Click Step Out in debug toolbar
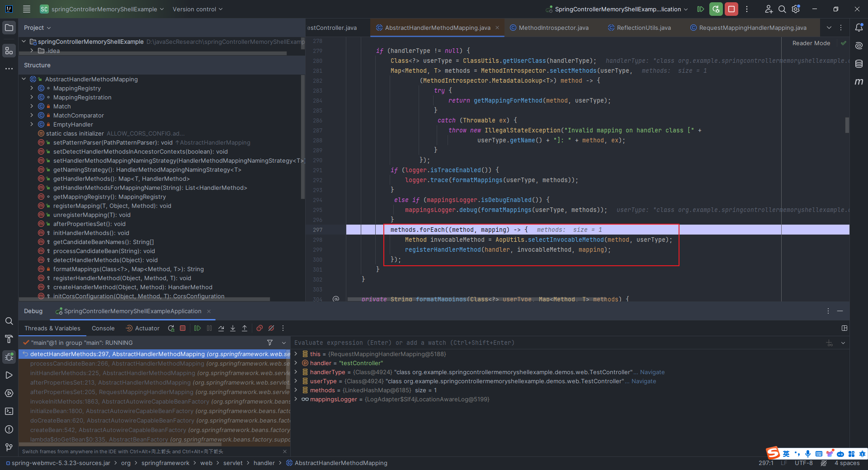This screenshot has width=868, height=470. 245,329
